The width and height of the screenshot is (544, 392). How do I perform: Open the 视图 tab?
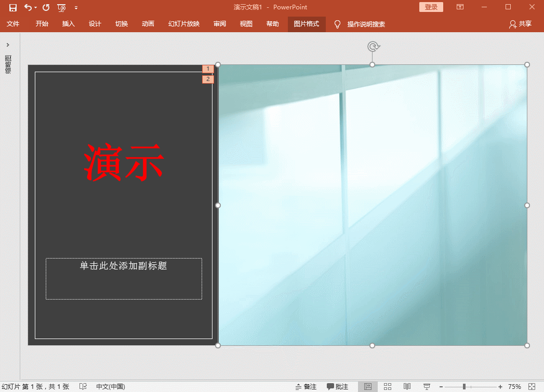246,24
